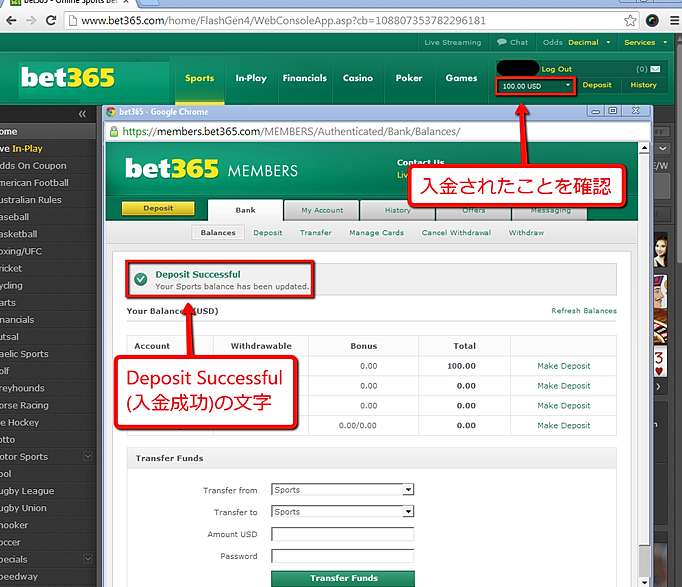Open the Deposit sub-menu link
The height and width of the screenshot is (587, 682).
[268, 233]
